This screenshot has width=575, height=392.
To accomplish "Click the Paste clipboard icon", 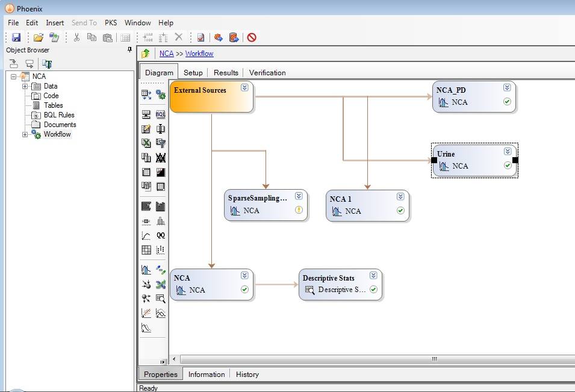I will pyautogui.click(x=107, y=37).
